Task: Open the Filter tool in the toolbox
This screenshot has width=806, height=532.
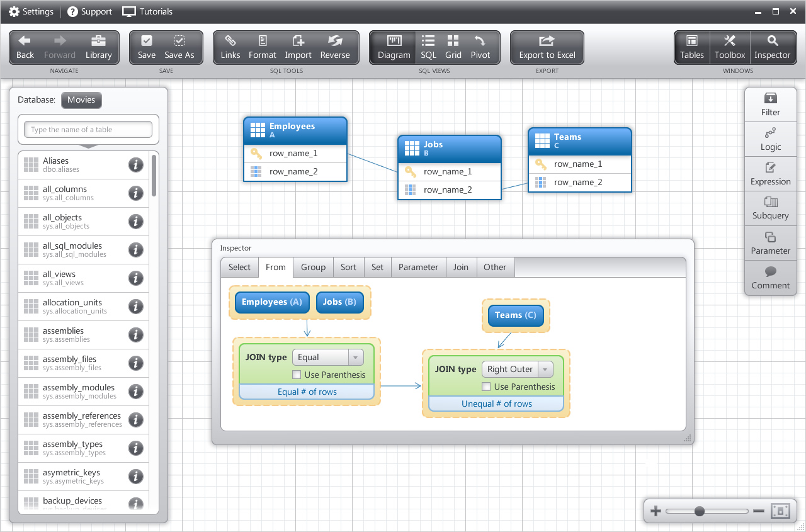Action: [770, 105]
